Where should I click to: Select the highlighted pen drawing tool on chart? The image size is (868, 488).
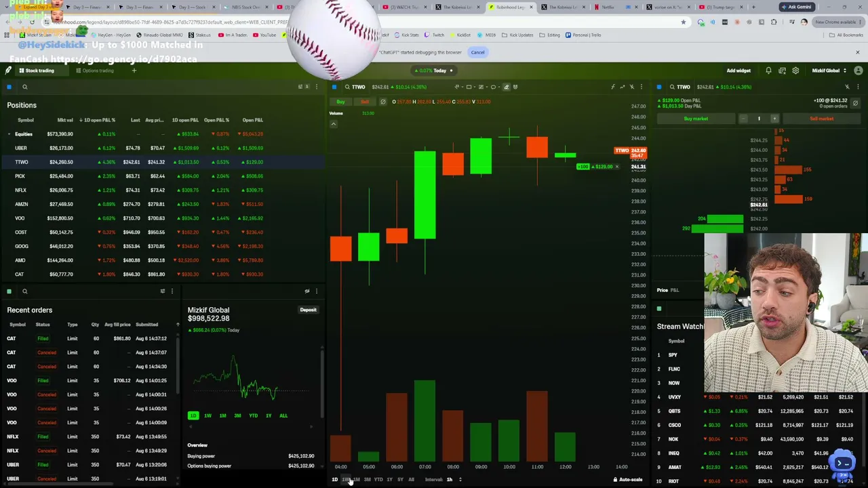pyautogui.click(x=506, y=87)
